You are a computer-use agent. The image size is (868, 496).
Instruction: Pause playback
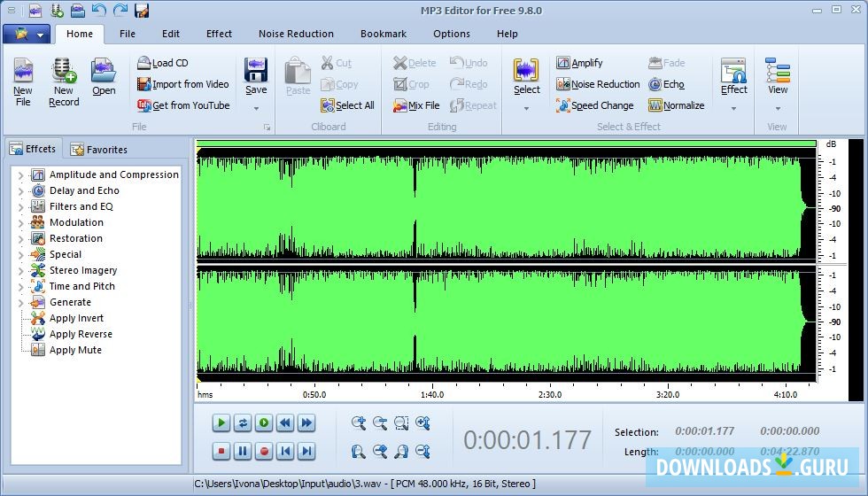tap(243, 451)
